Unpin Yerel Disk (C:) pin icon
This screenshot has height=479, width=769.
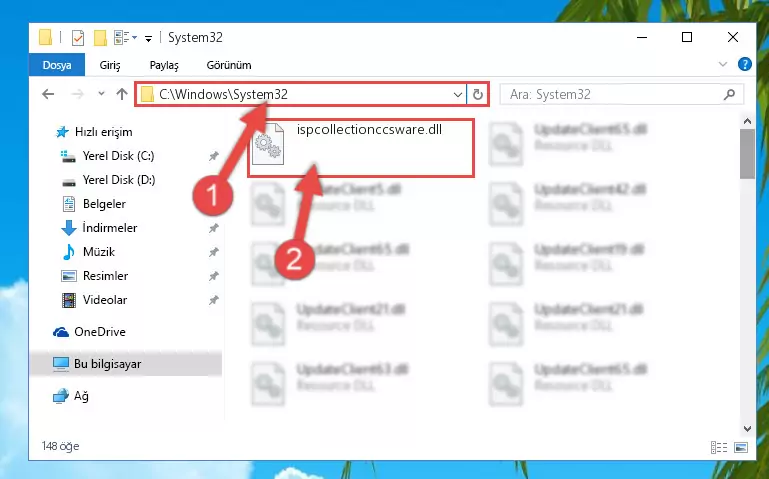[x=213, y=156]
